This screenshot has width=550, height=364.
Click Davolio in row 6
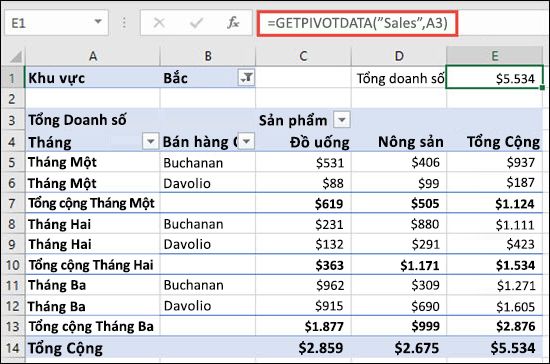[208, 183]
